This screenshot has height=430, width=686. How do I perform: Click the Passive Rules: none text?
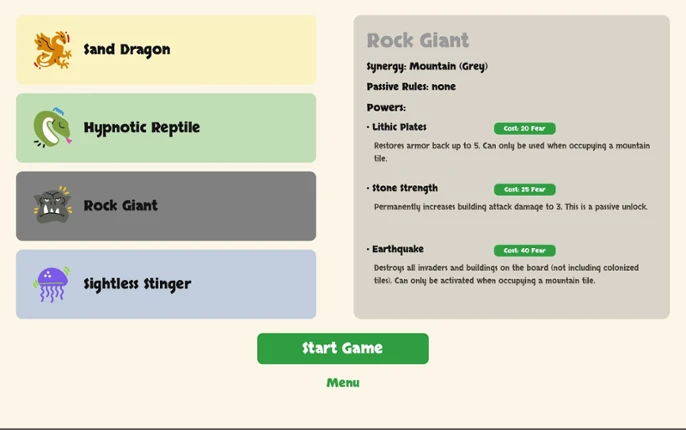411,87
